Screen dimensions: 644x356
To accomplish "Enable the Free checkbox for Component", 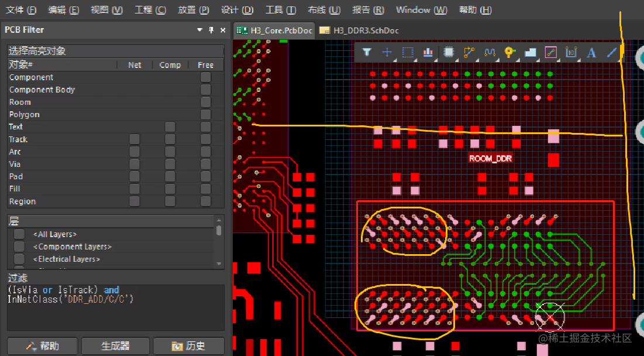I will pyautogui.click(x=205, y=77).
